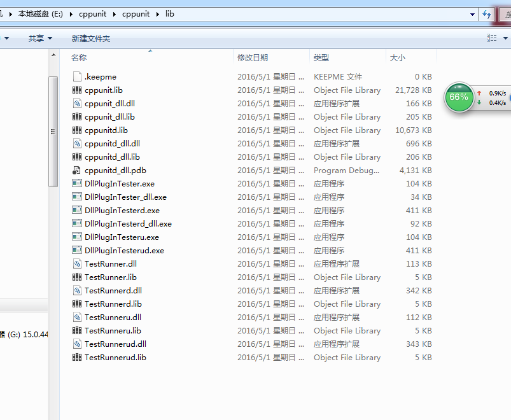This screenshot has height=420, width=511.
Task: Click the 10,673 KB size cell
Action: point(414,130)
